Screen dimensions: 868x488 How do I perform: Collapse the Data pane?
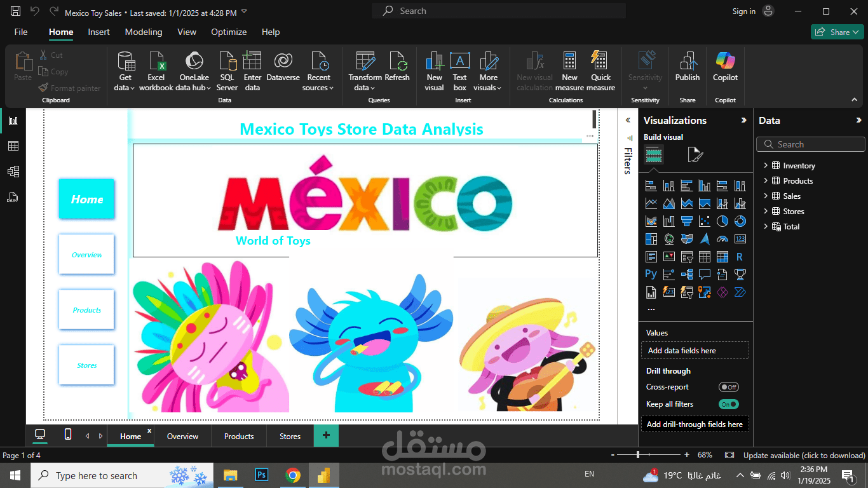[x=859, y=120]
